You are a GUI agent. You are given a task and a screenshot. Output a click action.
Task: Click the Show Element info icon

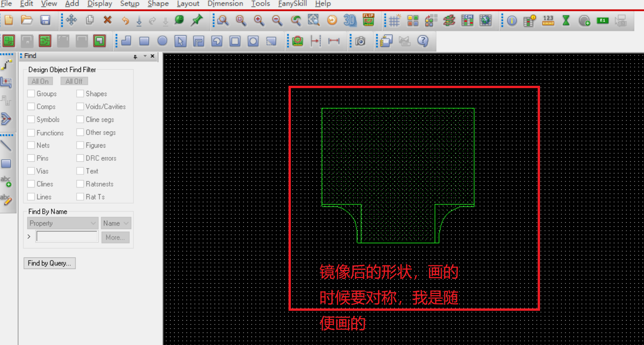pyautogui.click(x=512, y=21)
